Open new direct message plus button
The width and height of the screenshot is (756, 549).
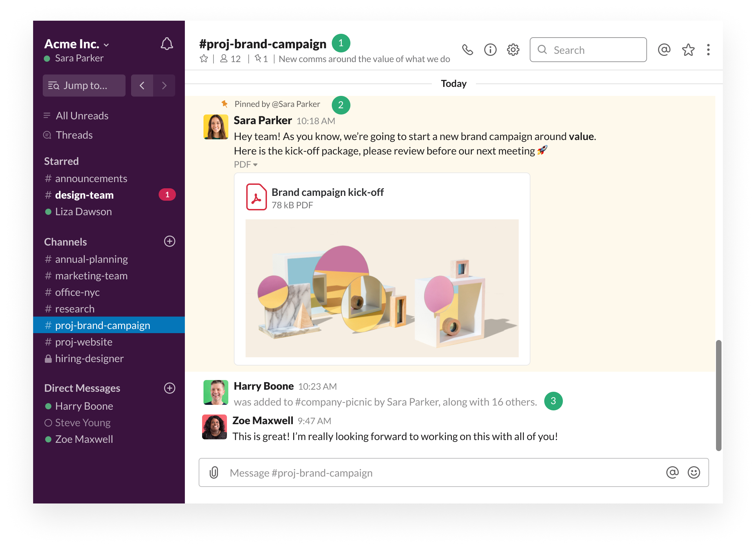[x=169, y=388]
